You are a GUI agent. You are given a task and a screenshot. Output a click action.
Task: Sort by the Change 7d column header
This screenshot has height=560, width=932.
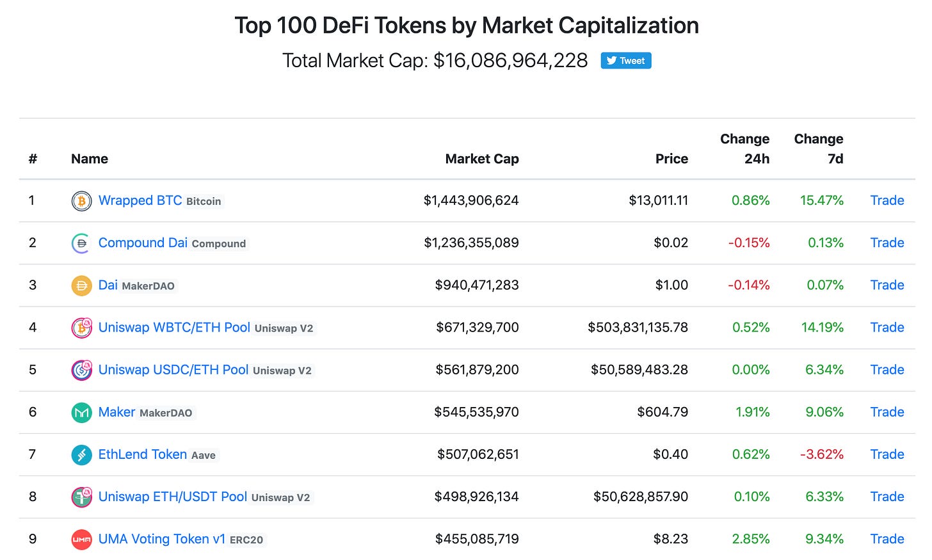819,148
